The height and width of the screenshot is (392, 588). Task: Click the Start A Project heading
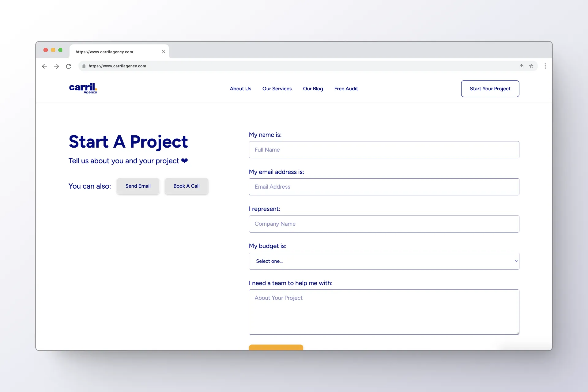(128, 142)
